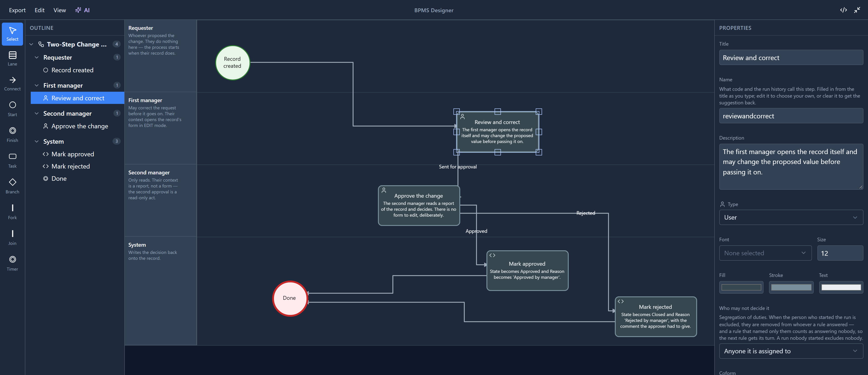Select Mark approved in the outline

(x=78, y=154)
